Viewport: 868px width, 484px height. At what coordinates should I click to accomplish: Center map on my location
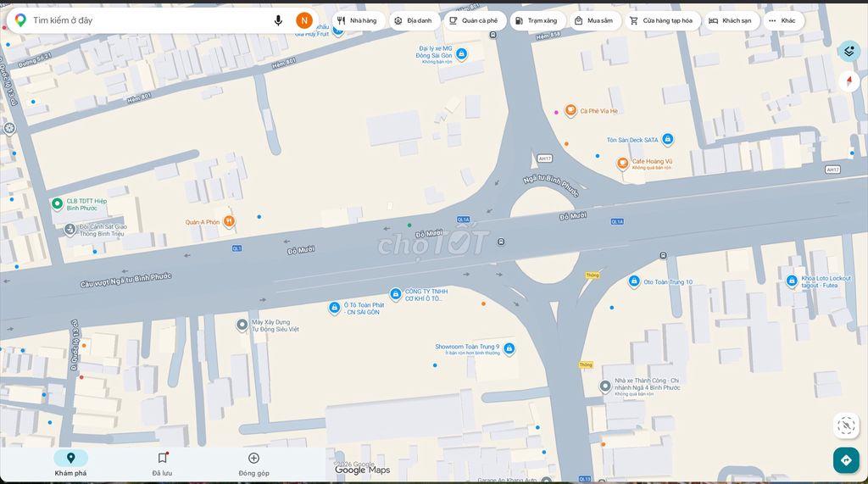846,426
